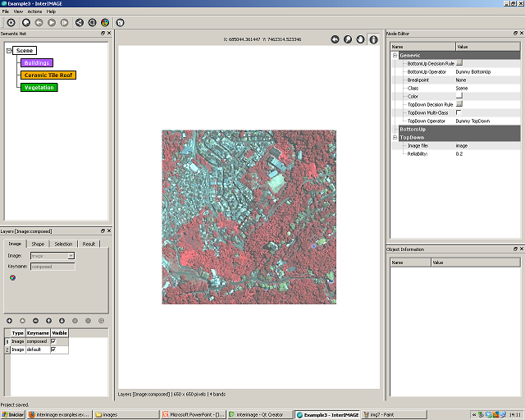Viewport: 525px width, 420px height.
Task: Collapse the TopDown section in Node Editor
Action: tap(394, 138)
